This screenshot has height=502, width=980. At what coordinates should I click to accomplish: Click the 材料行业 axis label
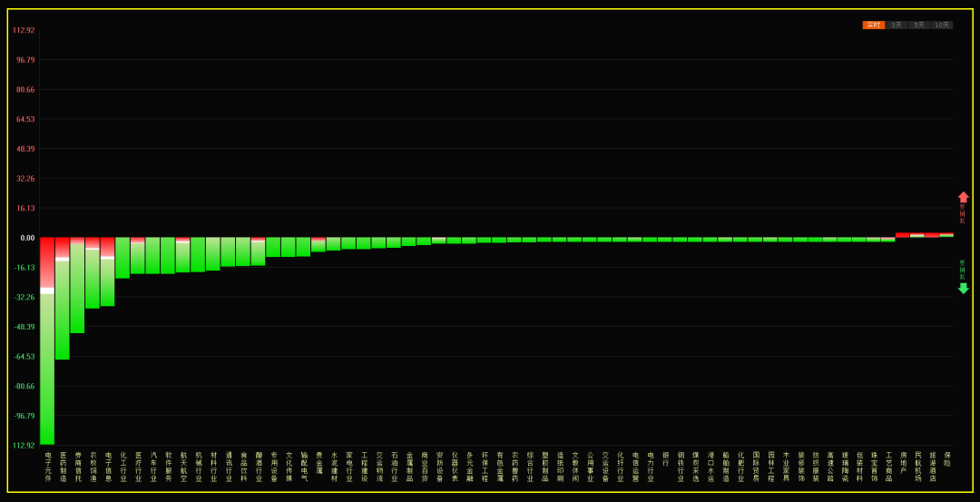(x=213, y=468)
